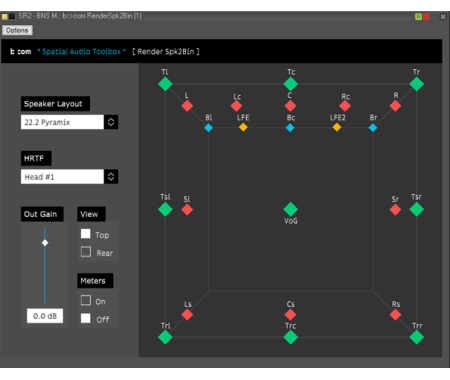This screenshot has width=450, height=380.
Task: Click the Tsr green speaker diamond
Action: coord(416,209)
